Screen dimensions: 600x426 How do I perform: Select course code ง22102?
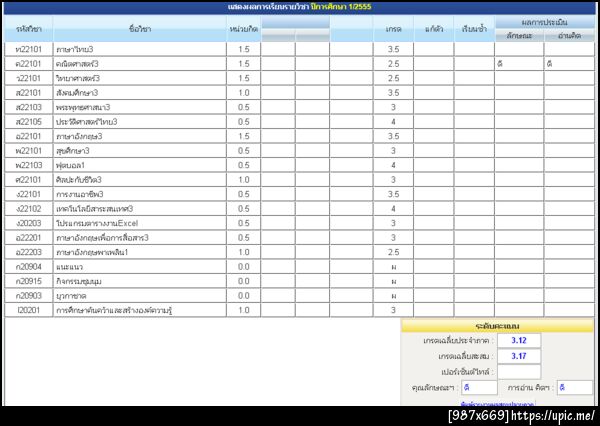(29, 209)
